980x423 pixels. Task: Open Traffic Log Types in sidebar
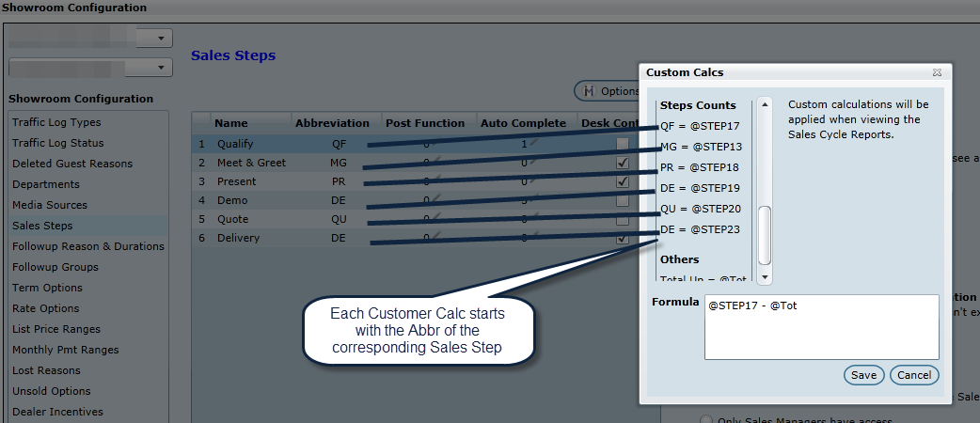tap(56, 122)
